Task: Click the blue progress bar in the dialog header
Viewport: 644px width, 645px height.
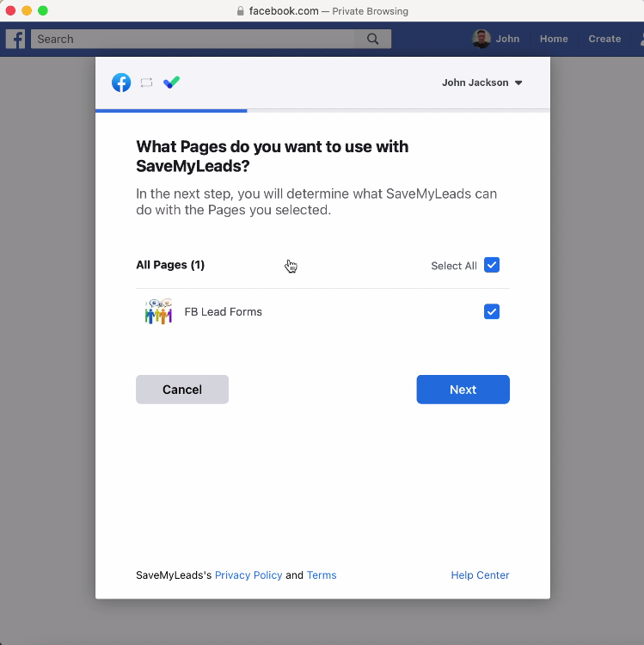Action: (x=171, y=111)
